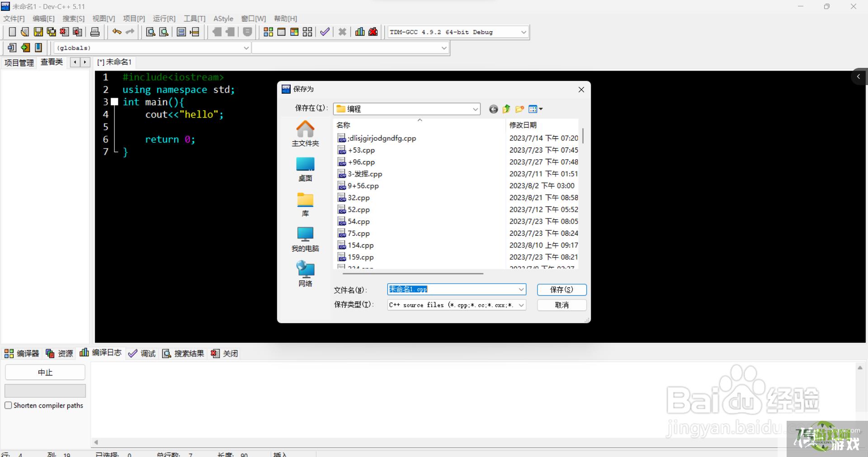The height and width of the screenshot is (457, 868).
Task: Toggle Shorten compiler paths checkbox
Action: [8, 405]
